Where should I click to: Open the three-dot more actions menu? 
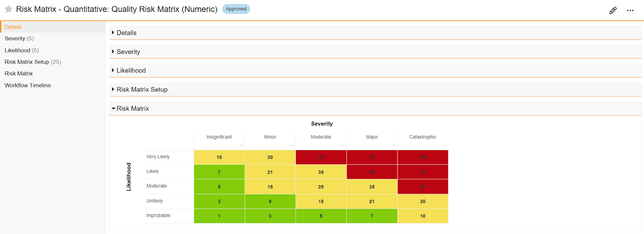(630, 10)
